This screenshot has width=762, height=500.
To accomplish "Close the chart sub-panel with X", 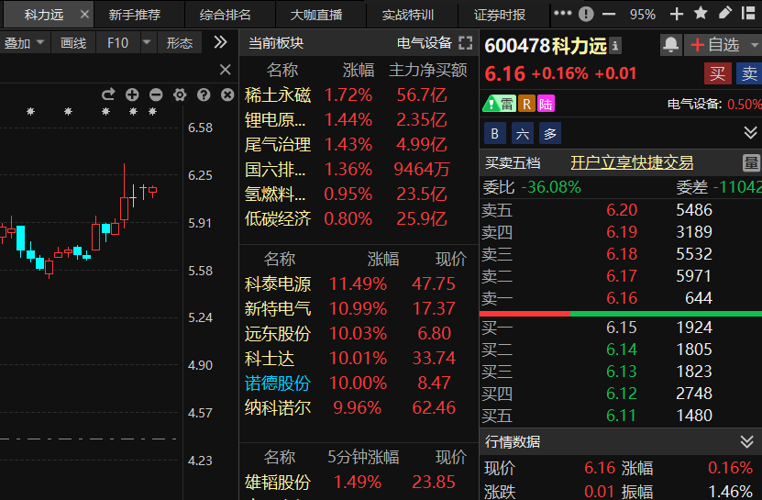I will click(x=225, y=70).
